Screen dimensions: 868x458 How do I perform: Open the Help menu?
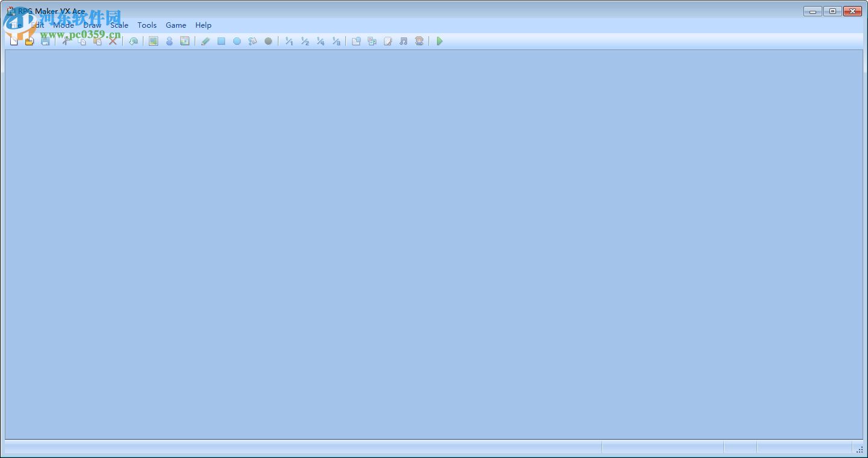point(203,25)
